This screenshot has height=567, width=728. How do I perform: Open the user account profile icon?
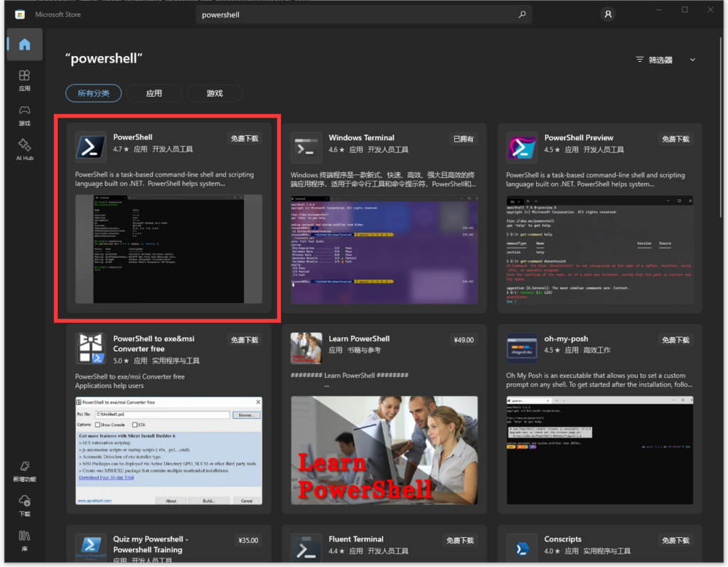tap(608, 14)
